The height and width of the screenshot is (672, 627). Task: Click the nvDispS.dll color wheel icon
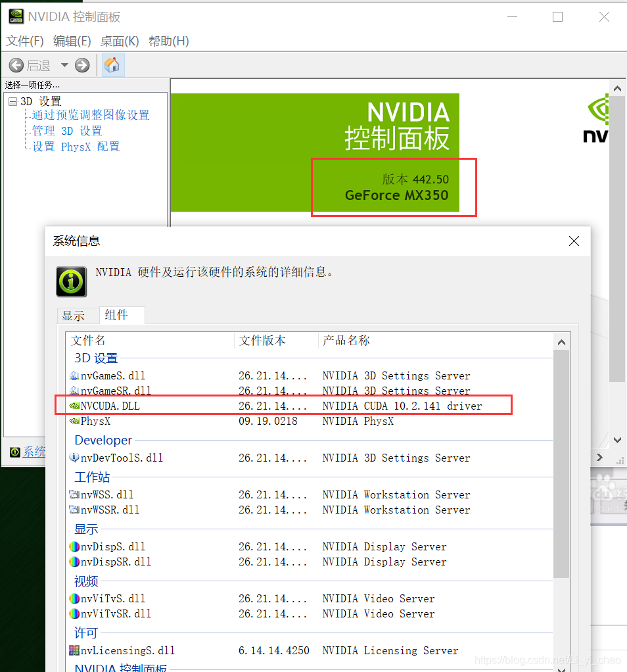[74, 546]
